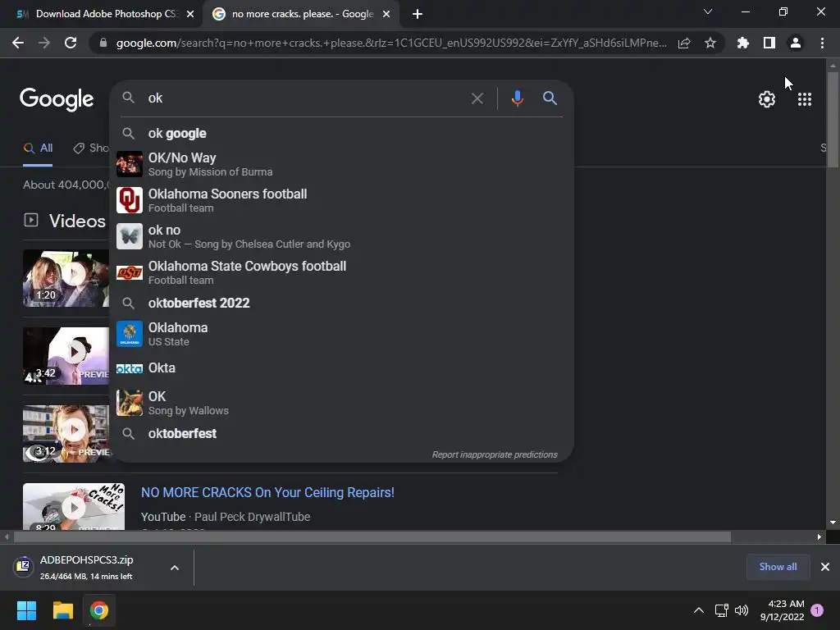Click the Chrome taskbar icon
840x630 pixels.
point(99,610)
